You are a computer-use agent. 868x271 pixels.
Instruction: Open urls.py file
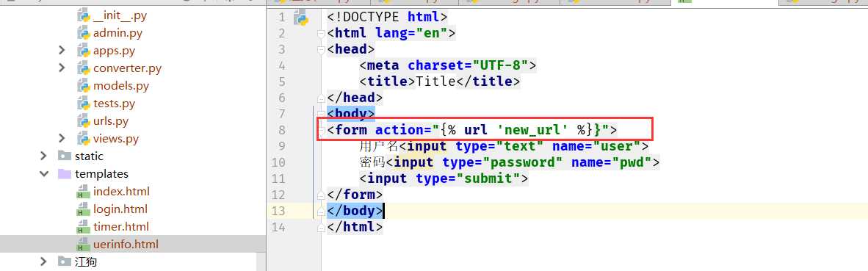[x=111, y=121]
